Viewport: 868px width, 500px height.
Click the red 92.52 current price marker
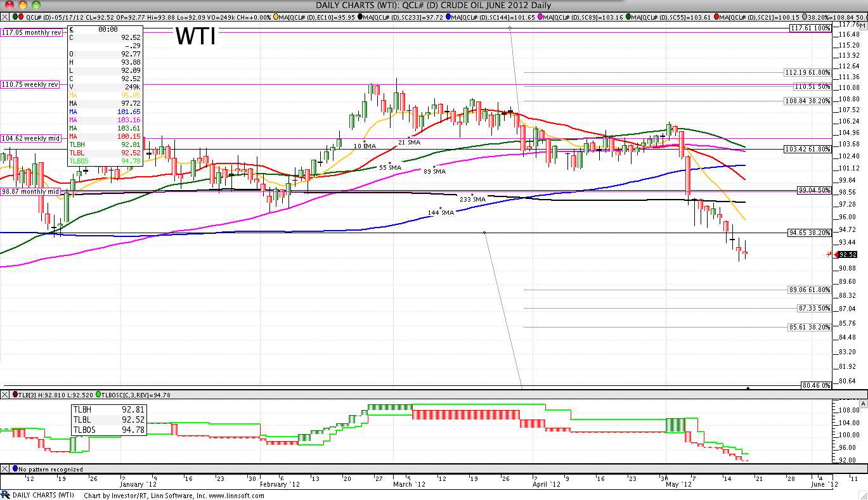[846, 254]
